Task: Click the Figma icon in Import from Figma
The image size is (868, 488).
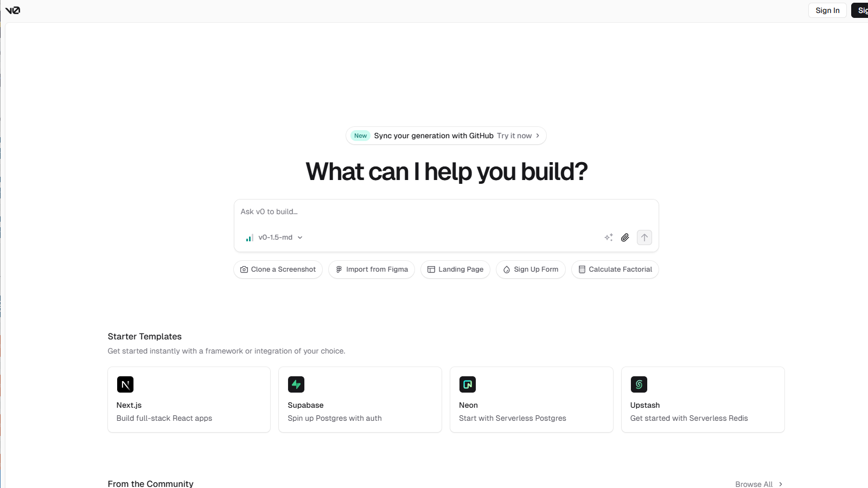Action: [339, 269]
